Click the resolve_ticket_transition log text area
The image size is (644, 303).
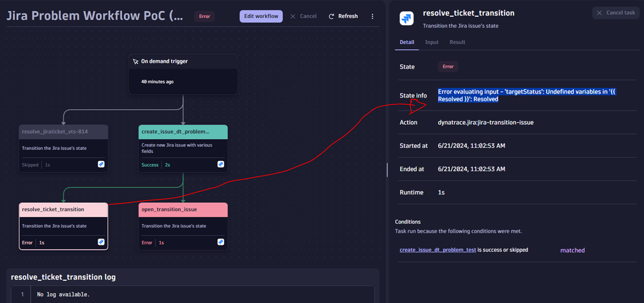coord(194,295)
